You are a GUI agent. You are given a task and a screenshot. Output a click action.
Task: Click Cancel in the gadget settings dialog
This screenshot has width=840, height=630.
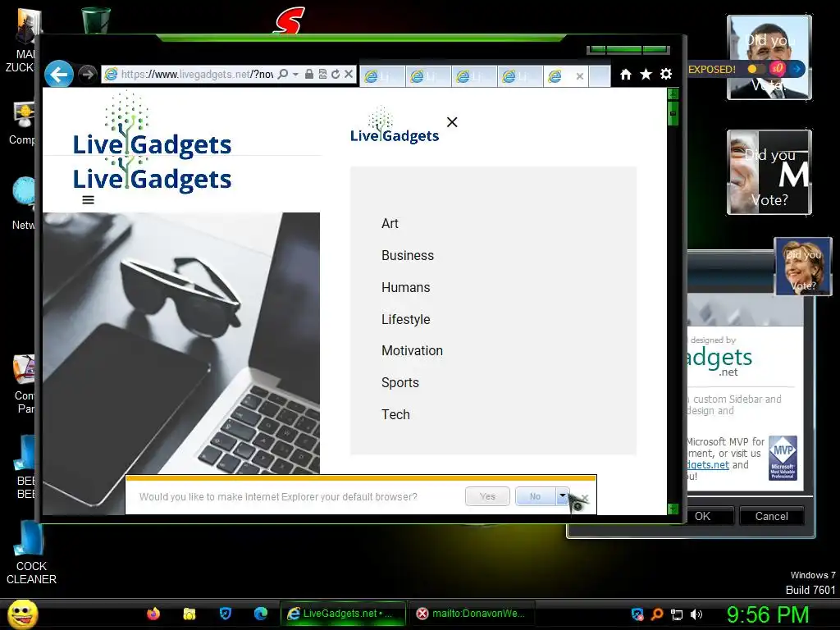point(771,517)
